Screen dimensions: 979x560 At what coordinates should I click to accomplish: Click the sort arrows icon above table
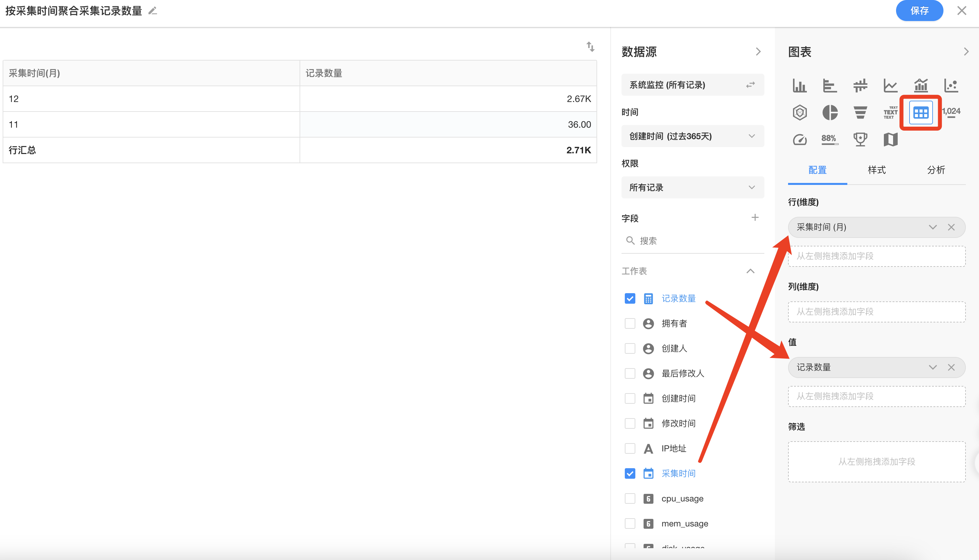[591, 47]
